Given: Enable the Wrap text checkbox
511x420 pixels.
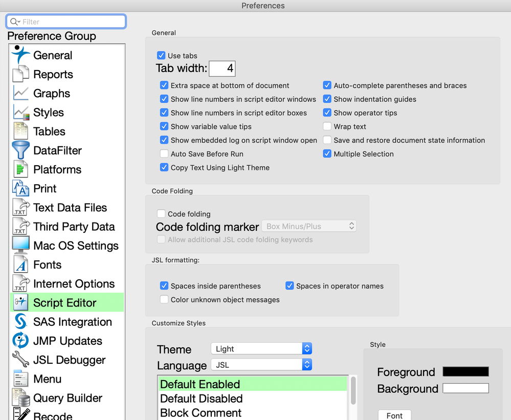Looking at the screenshot, I should (x=327, y=126).
